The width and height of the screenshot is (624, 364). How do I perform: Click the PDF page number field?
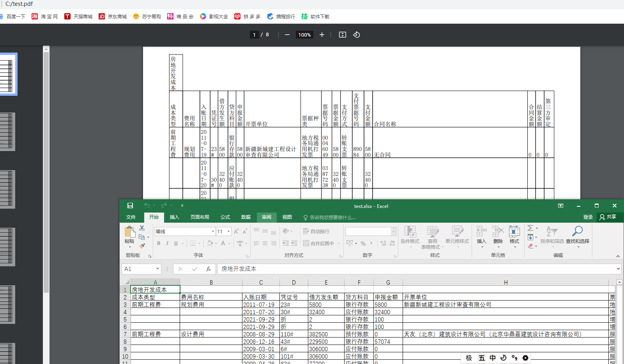(254, 35)
